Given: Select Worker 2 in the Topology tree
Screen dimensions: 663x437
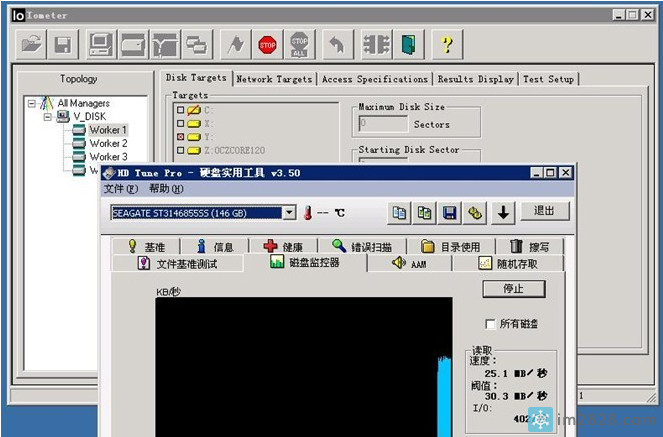Looking at the screenshot, I should point(108,143).
